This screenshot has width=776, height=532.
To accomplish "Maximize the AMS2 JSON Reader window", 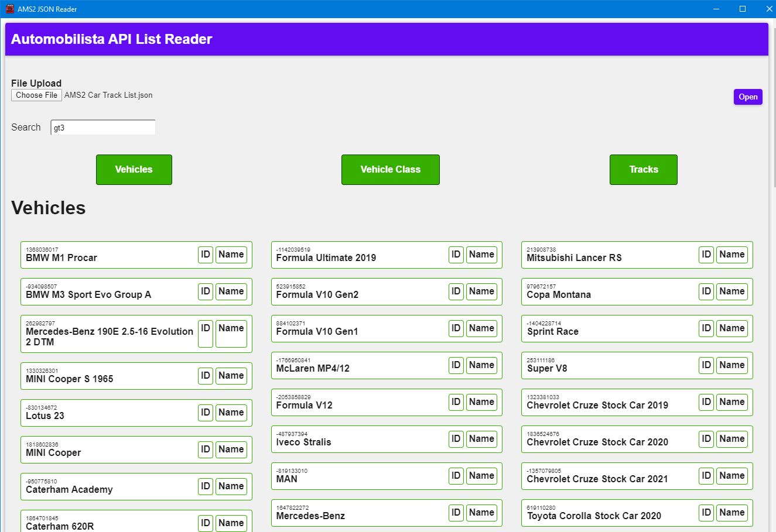I will pyautogui.click(x=743, y=9).
